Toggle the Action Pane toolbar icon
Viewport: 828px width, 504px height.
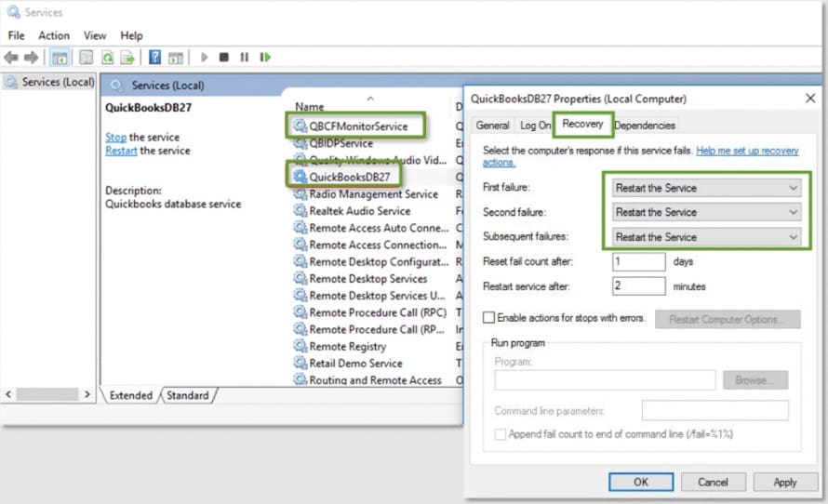[x=175, y=57]
